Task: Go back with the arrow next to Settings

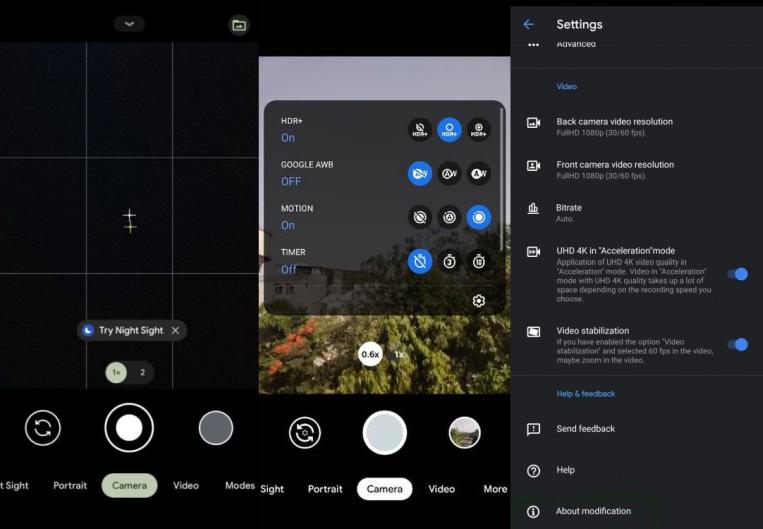Action: click(x=528, y=24)
